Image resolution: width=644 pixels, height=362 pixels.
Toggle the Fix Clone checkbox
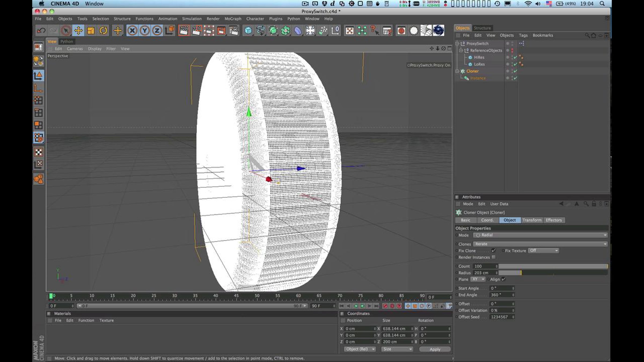point(493,251)
